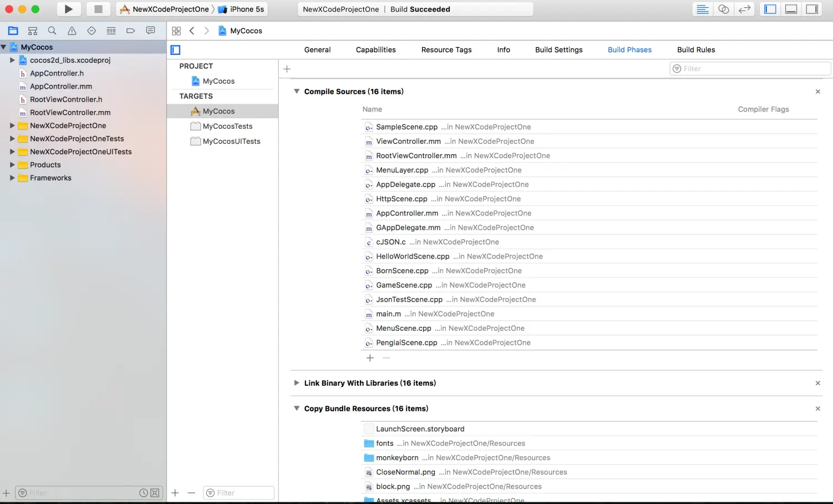Run the project with the Play button
Screen dimensions: 833x504
click(x=69, y=9)
